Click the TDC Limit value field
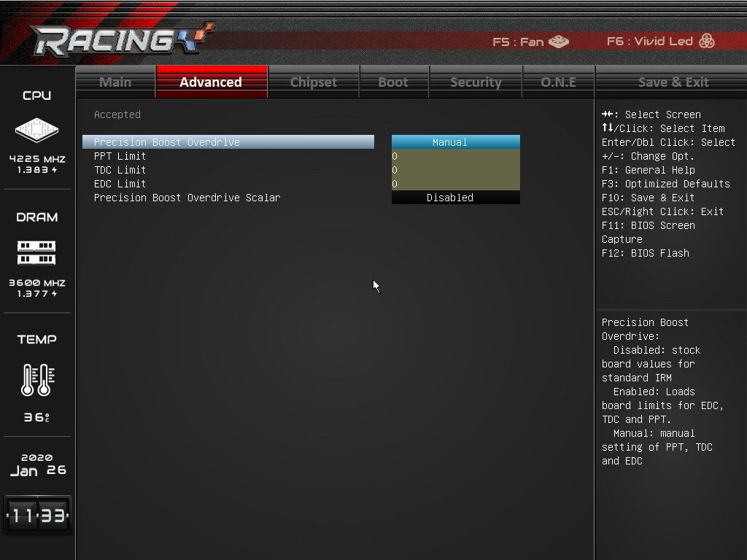 coord(456,170)
